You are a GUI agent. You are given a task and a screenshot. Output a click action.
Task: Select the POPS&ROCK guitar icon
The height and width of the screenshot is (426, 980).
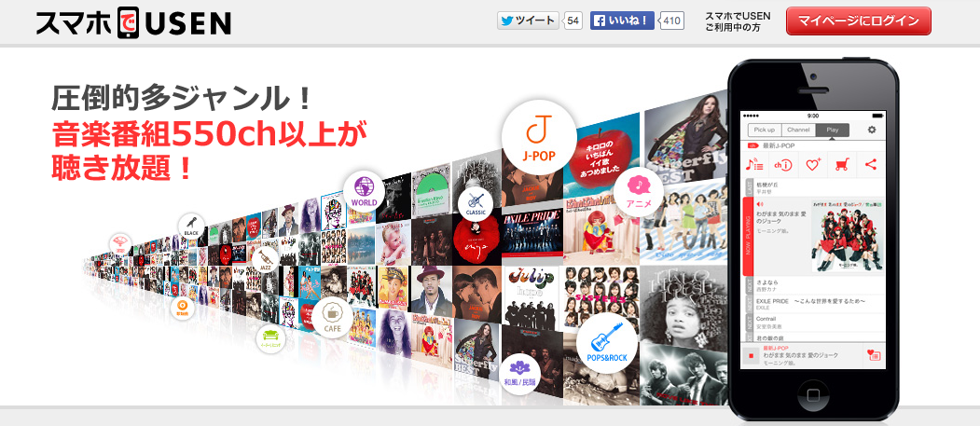606,342
